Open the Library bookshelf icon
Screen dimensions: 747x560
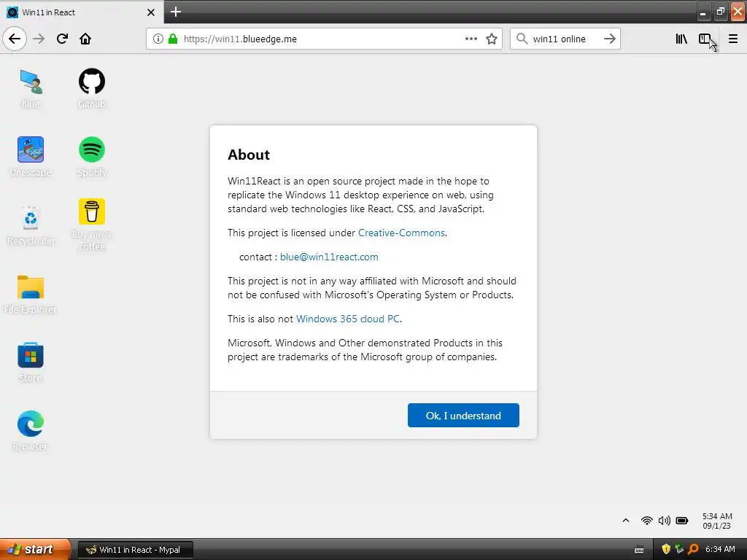click(681, 39)
